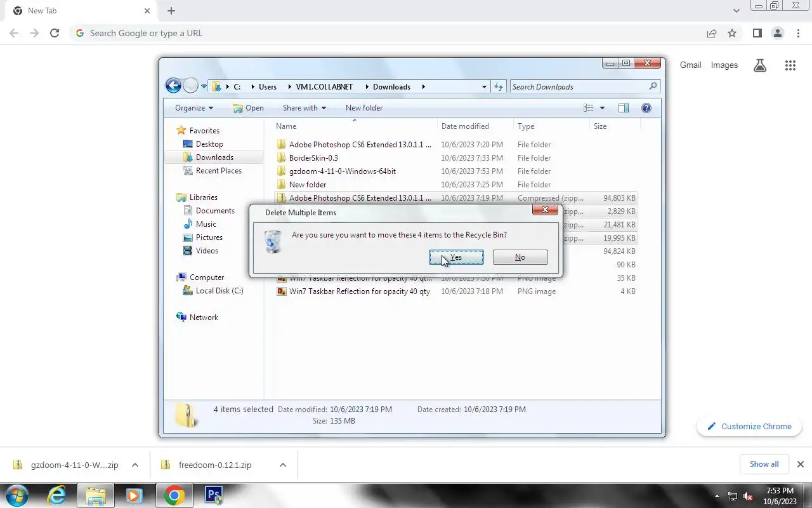Expand gzdoom zip download options arrow
The image size is (812, 508).
tap(134, 465)
